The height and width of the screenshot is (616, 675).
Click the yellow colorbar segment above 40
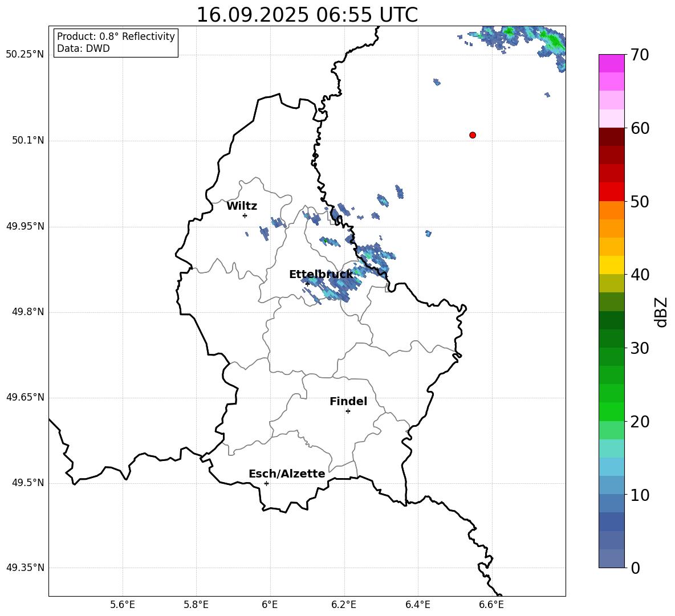612,265
